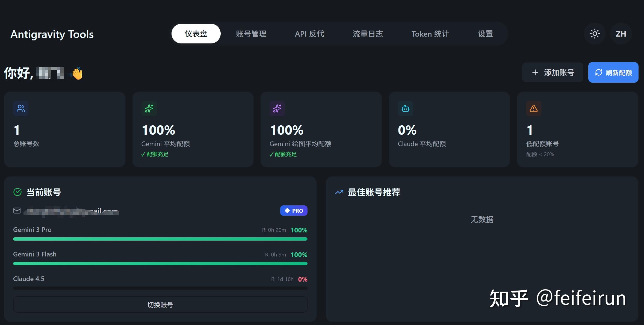
Task: Toggle the light theme with the sun icon
Action: (x=595, y=33)
